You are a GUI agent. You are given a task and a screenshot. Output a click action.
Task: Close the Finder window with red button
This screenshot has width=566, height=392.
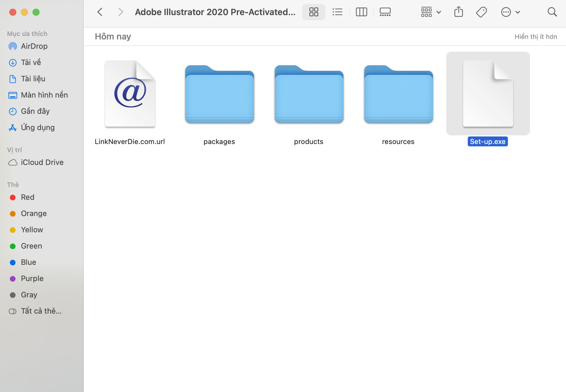point(13,12)
